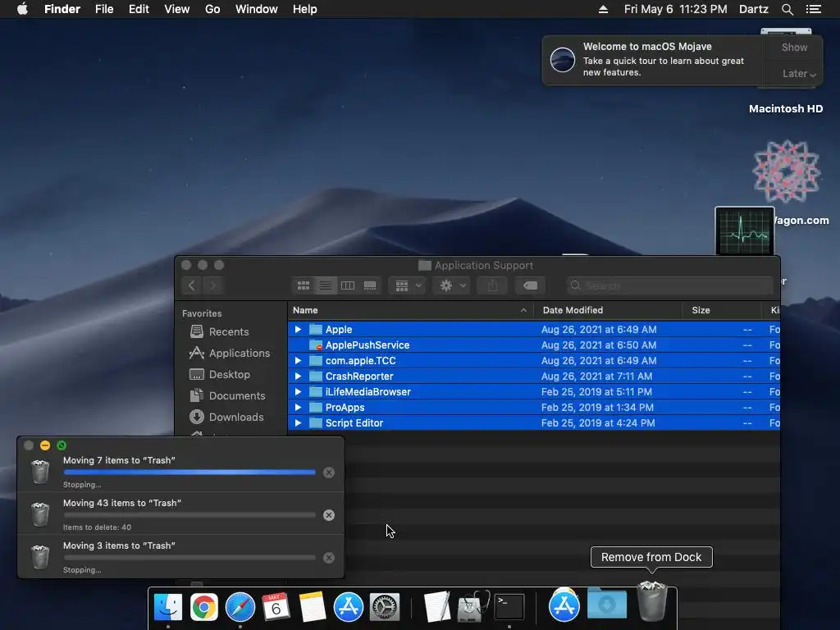Click the Moving 43 items progress bar
Screen dimensions: 840x630
point(189,515)
